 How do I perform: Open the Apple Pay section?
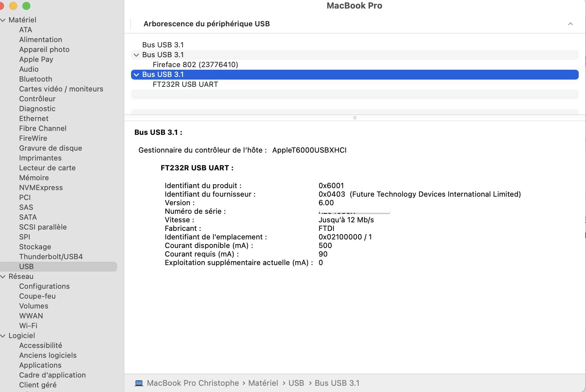pos(36,60)
